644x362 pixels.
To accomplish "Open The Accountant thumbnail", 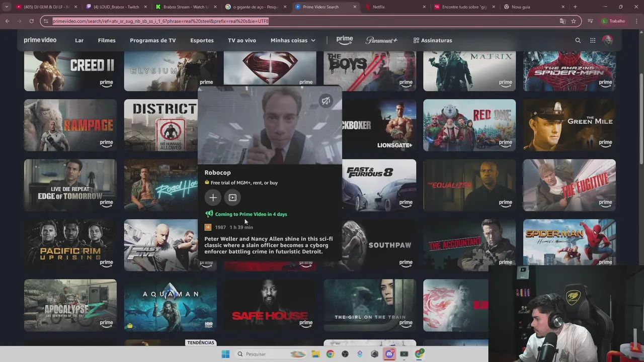I will [469, 245].
